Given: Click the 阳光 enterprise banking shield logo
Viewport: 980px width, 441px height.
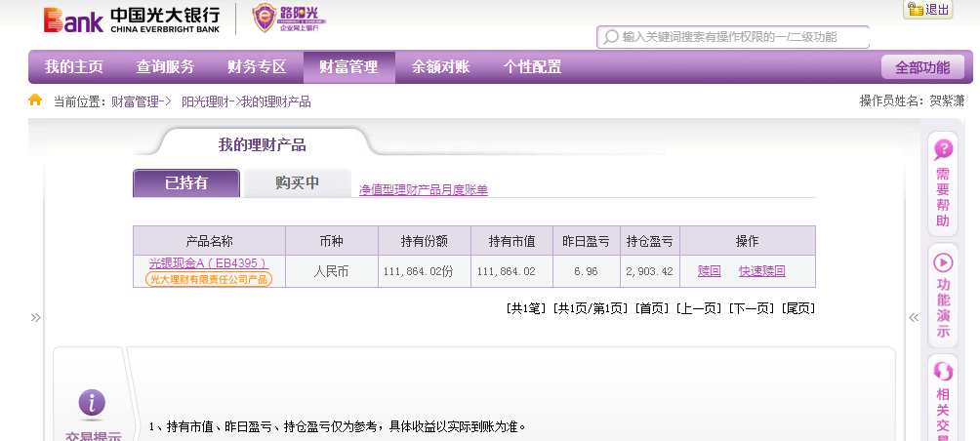Looking at the screenshot, I should pyautogui.click(x=289, y=19).
